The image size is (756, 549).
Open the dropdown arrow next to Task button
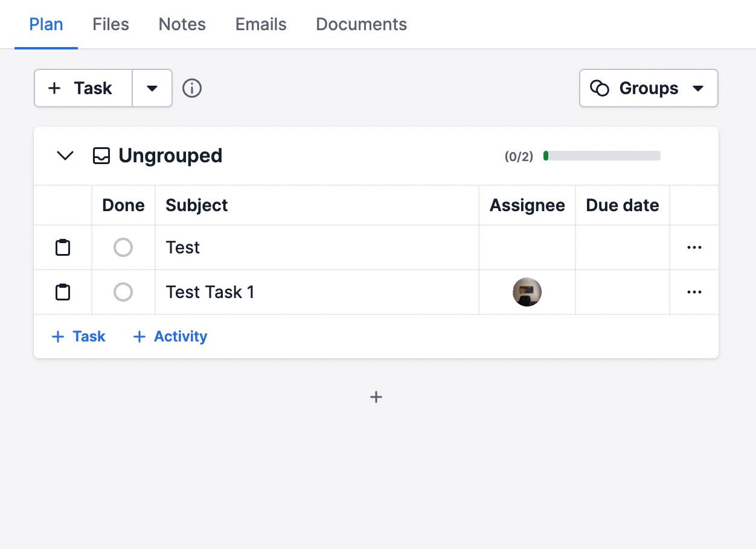point(152,88)
